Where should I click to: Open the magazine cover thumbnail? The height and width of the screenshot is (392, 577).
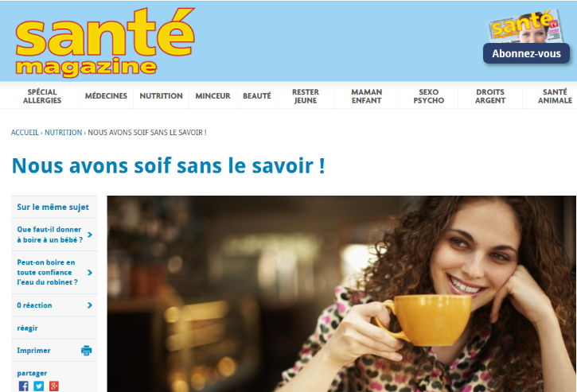point(525,27)
